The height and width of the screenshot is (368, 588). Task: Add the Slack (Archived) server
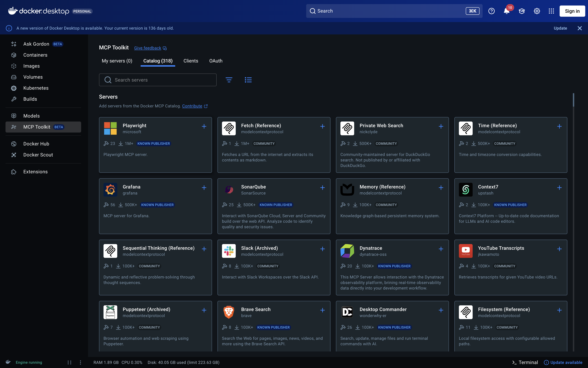pyautogui.click(x=322, y=249)
